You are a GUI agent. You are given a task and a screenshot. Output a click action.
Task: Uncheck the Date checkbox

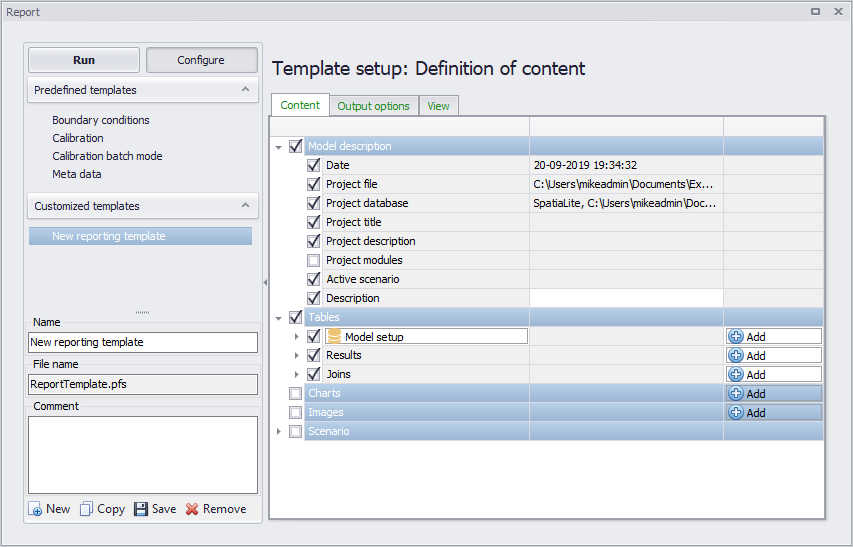click(x=313, y=165)
